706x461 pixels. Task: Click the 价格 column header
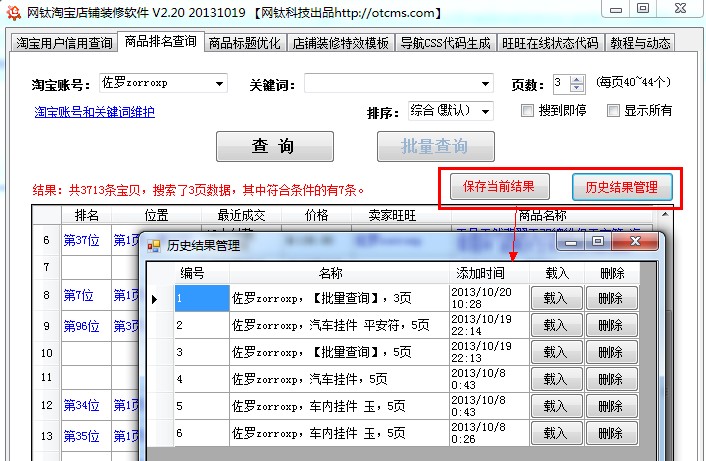(316, 215)
